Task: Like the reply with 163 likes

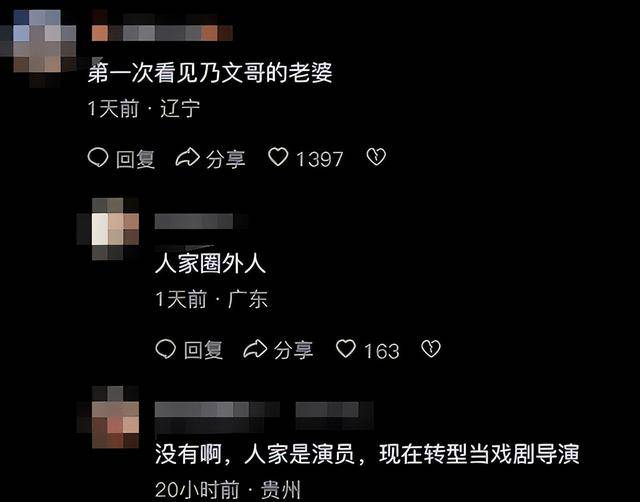Action: [x=346, y=349]
